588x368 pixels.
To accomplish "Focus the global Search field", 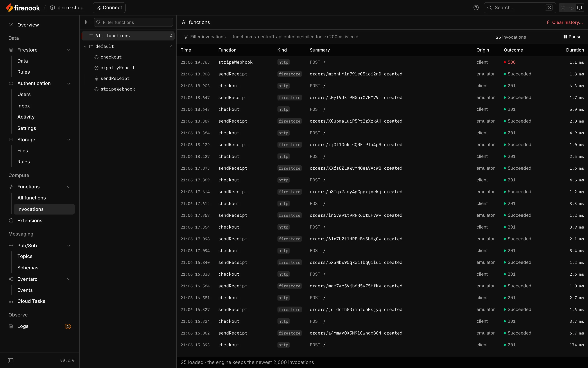I will [520, 8].
